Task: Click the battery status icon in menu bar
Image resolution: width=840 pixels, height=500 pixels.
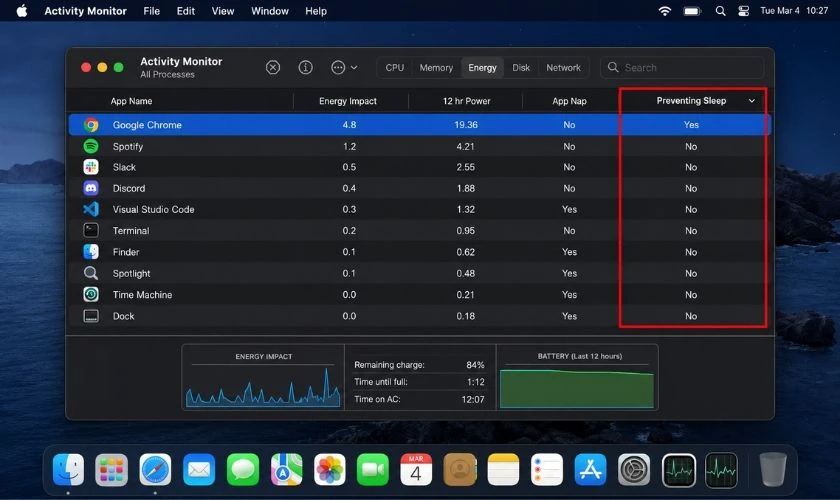Action: (692, 11)
